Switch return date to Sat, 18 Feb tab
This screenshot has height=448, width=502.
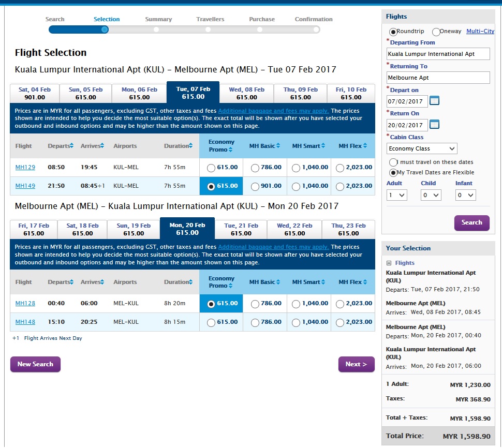[82, 229]
